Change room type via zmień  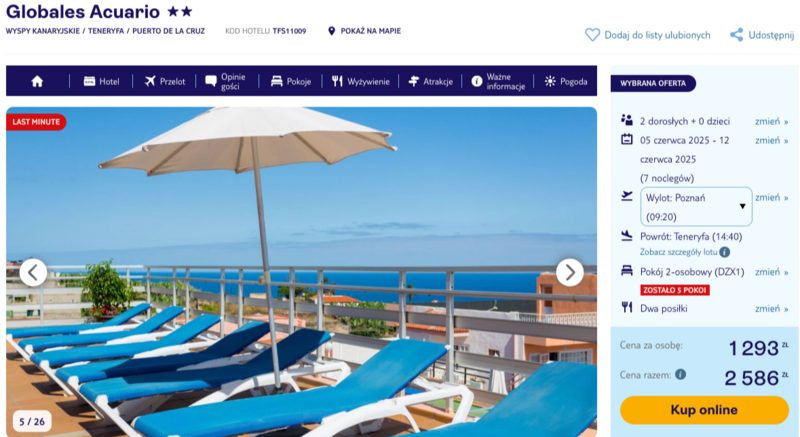click(x=771, y=272)
